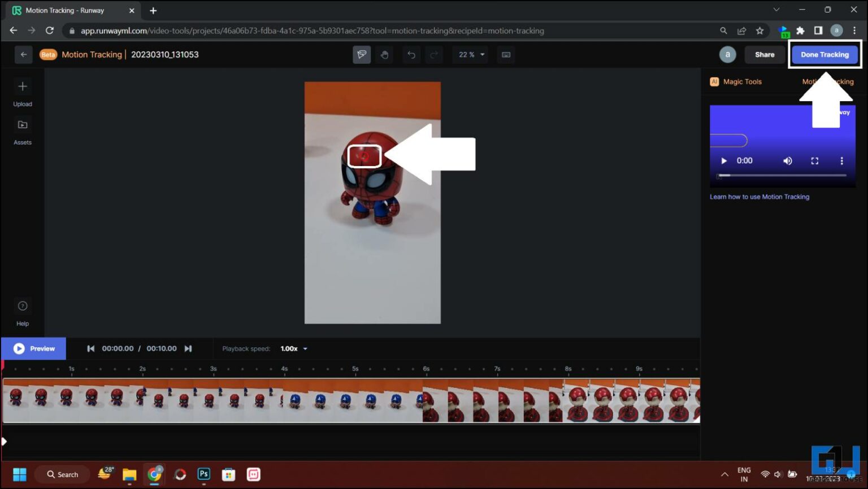Click the Redo icon

click(x=434, y=55)
